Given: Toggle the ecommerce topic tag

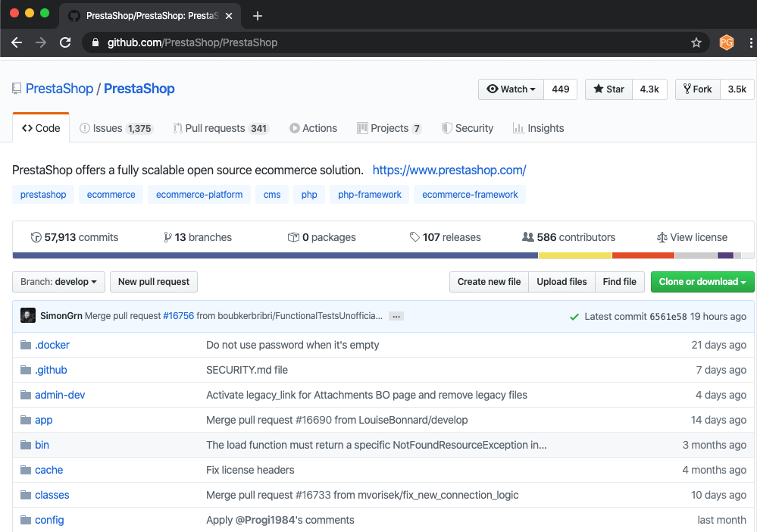Looking at the screenshot, I should (x=111, y=195).
